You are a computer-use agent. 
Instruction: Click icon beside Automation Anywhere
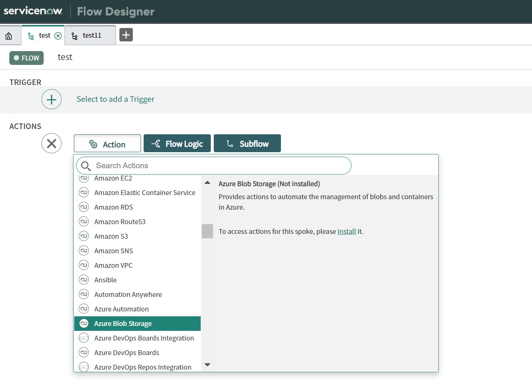pos(84,294)
